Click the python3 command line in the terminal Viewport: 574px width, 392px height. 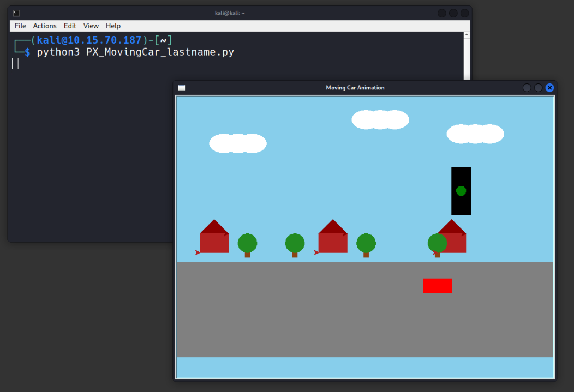(135, 52)
